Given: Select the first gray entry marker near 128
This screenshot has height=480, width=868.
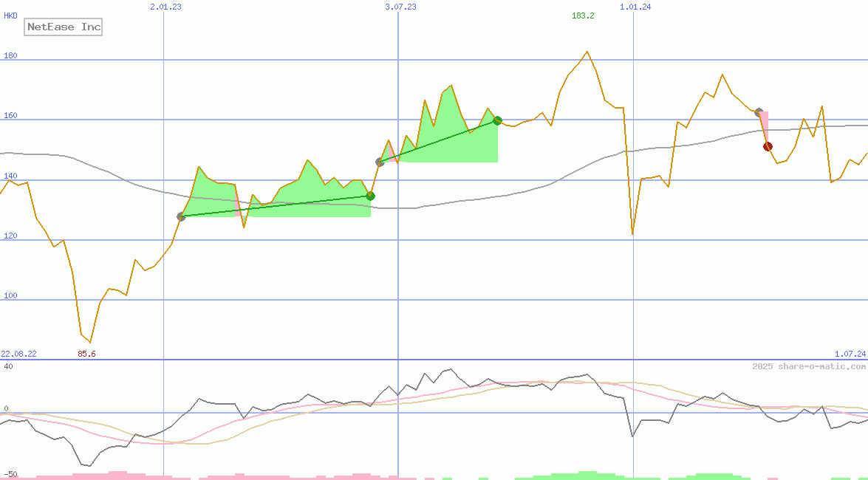Looking at the screenshot, I should [181, 216].
